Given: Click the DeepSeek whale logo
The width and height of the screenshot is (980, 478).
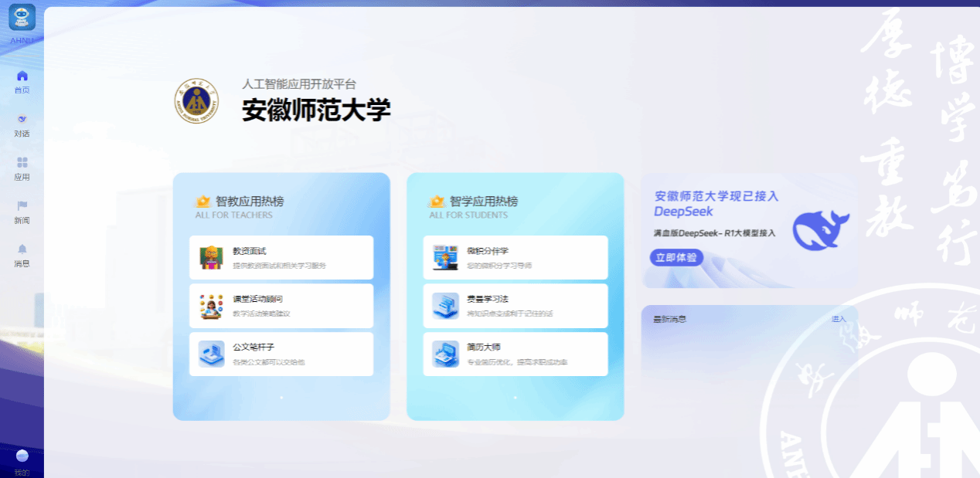Looking at the screenshot, I should tap(821, 230).
